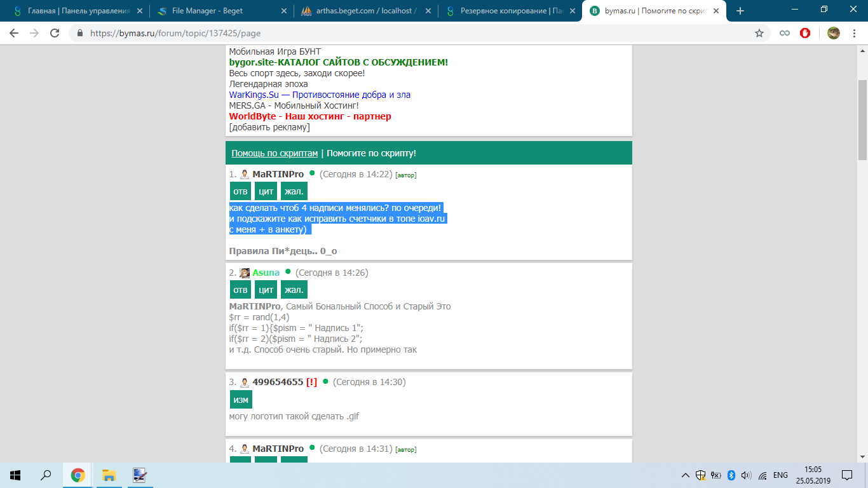This screenshot has width=868, height=488.
Task: Click the browser reload page icon
Action: tap(55, 33)
